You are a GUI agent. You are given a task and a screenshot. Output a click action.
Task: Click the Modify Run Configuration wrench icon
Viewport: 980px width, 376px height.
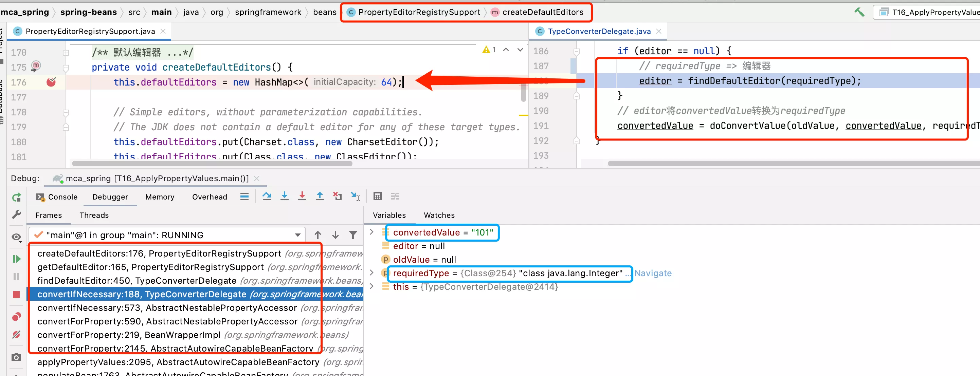(x=16, y=215)
